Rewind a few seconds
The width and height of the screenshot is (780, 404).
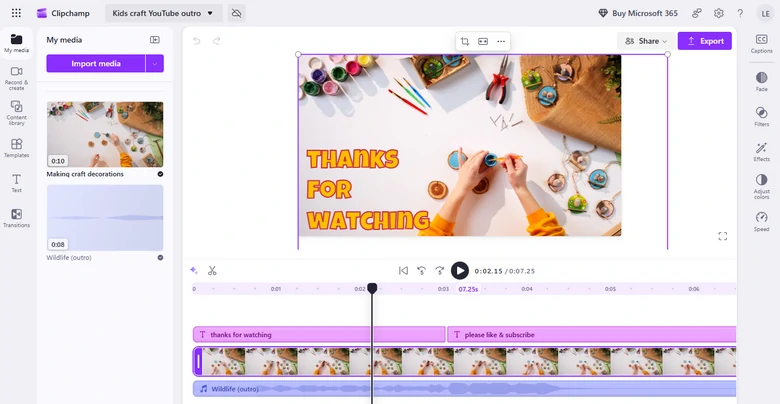(421, 271)
